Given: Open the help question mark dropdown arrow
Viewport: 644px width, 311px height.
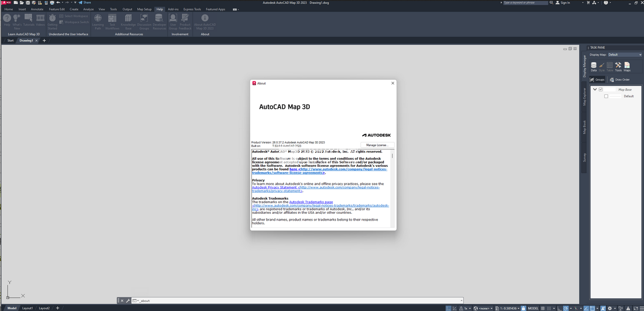Looking at the screenshot, I should [609, 2].
